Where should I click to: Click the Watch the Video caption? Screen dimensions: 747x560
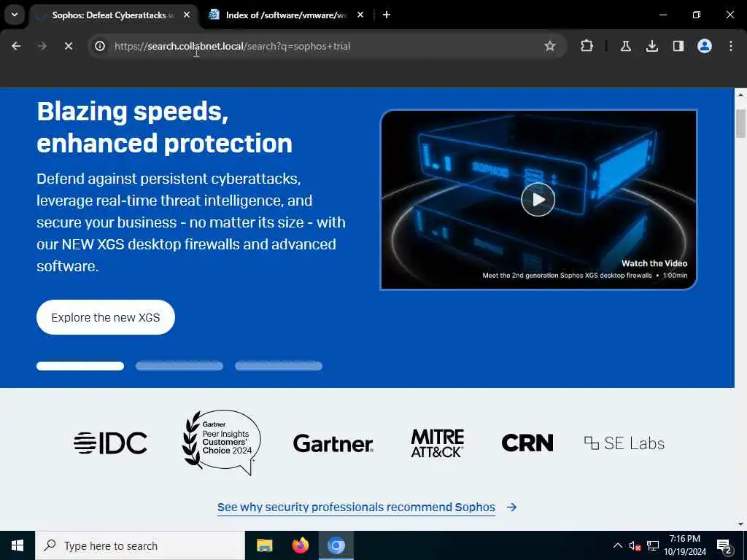click(x=654, y=263)
